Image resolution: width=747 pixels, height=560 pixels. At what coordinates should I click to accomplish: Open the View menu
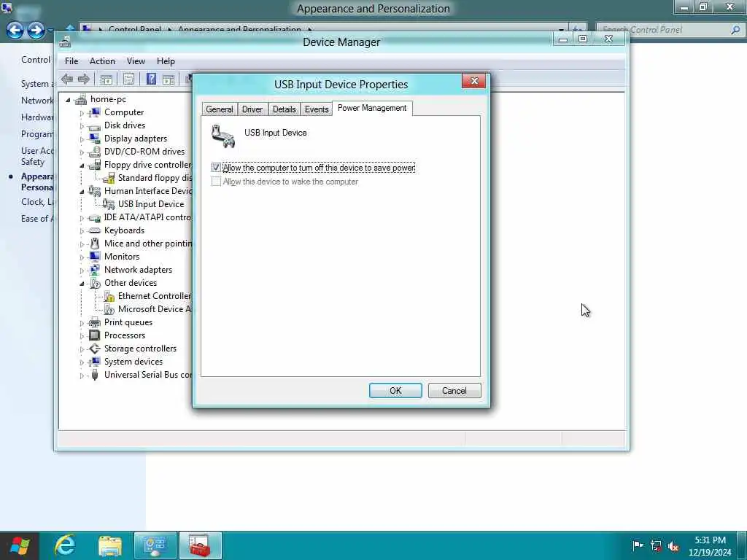click(136, 61)
